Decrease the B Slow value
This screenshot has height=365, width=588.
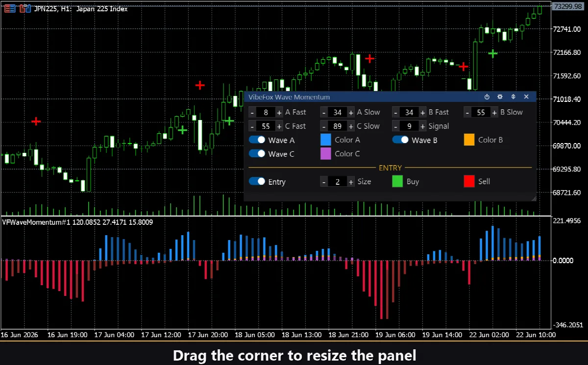467,113
